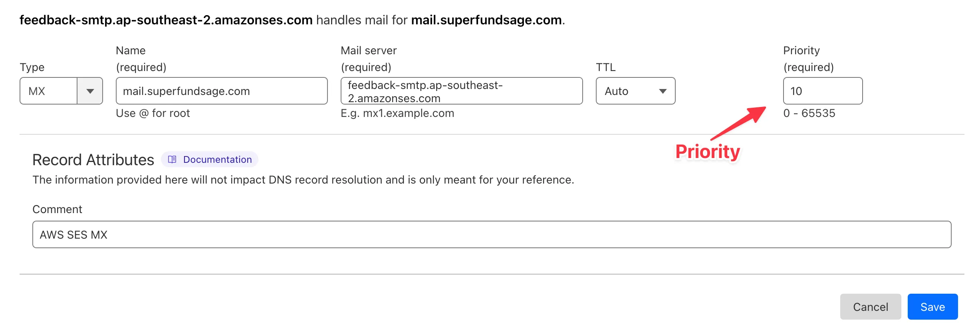The height and width of the screenshot is (332, 980).
Task: Click the Record Attributes heading
Action: tap(93, 159)
